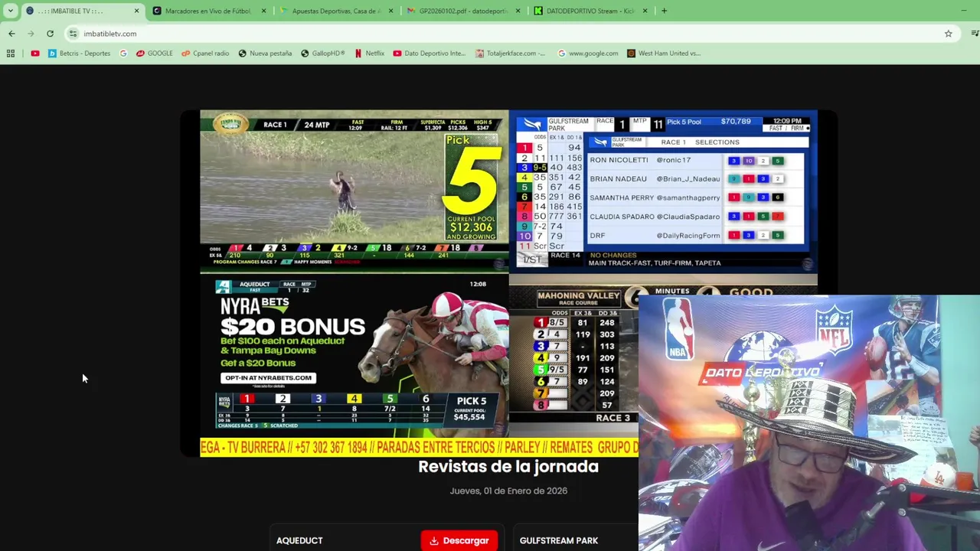Open the first YouTube icon bookmark
The height and width of the screenshot is (551, 980).
pos(35,54)
